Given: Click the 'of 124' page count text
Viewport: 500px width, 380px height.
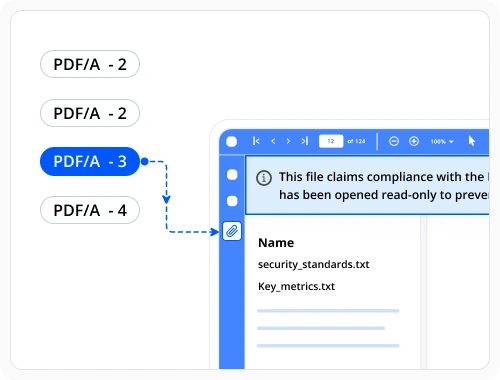Looking at the screenshot, I should click(356, 141).
